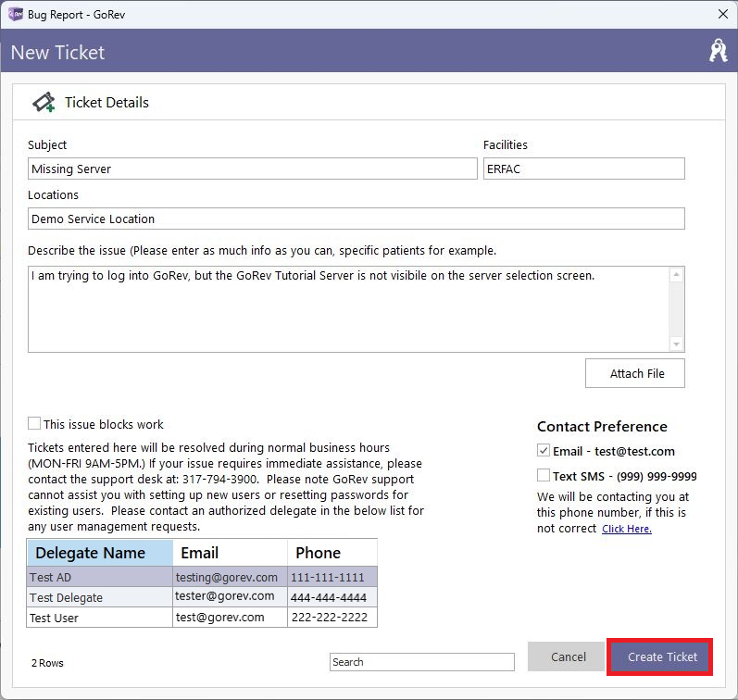738x700 pixels.
Task: Click the GoRev app icon in title bar
Action: click(16, 14)
